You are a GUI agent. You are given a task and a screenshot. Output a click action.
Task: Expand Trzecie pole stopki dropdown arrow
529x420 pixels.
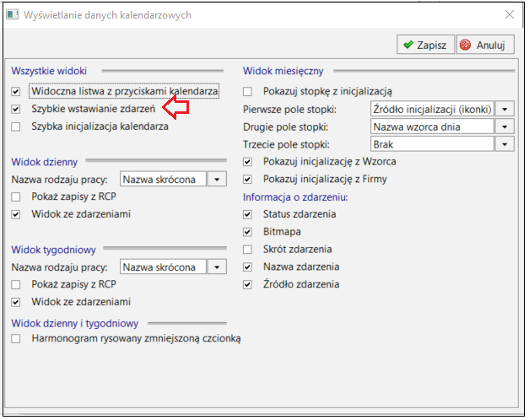(x=505, y=144)
